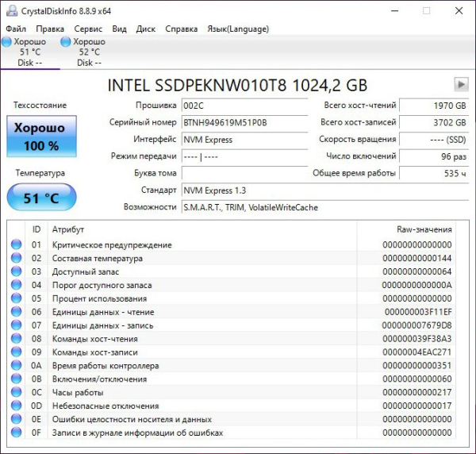Select the Доступный запас attribute row
Viewport: 476px width, 454px height.
click(232, 271)
